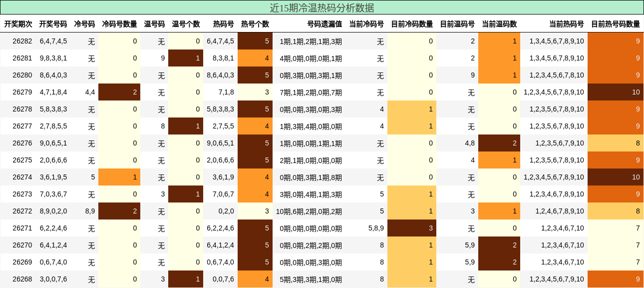Viewport: 644px width, 288px height.
Task: Click period number 26281
Action: (x=22, y=58)
